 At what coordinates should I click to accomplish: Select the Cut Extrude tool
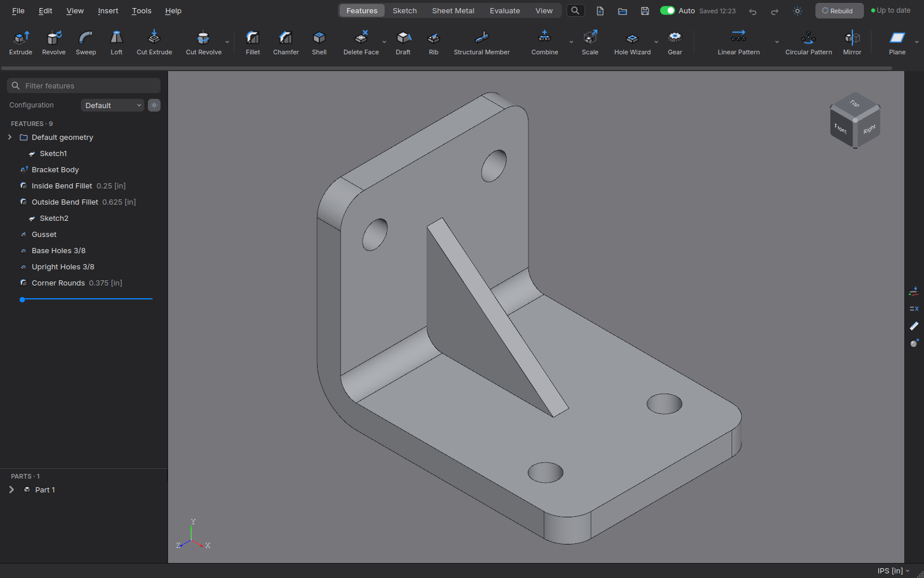pos(154,43)
